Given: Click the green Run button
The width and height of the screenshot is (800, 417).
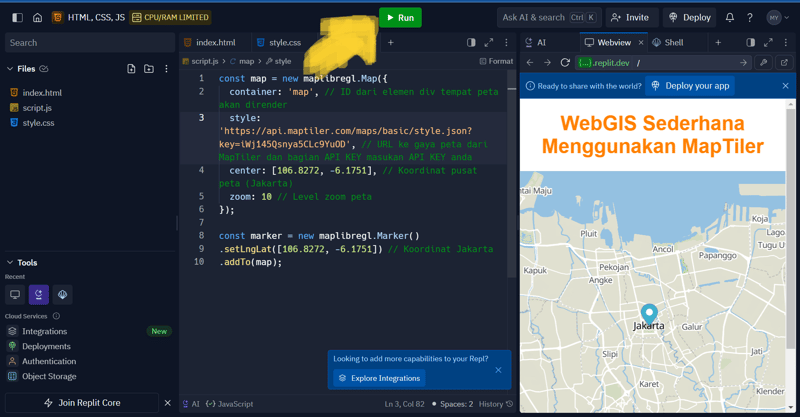Looking at the screenshot, I should 401,17.
